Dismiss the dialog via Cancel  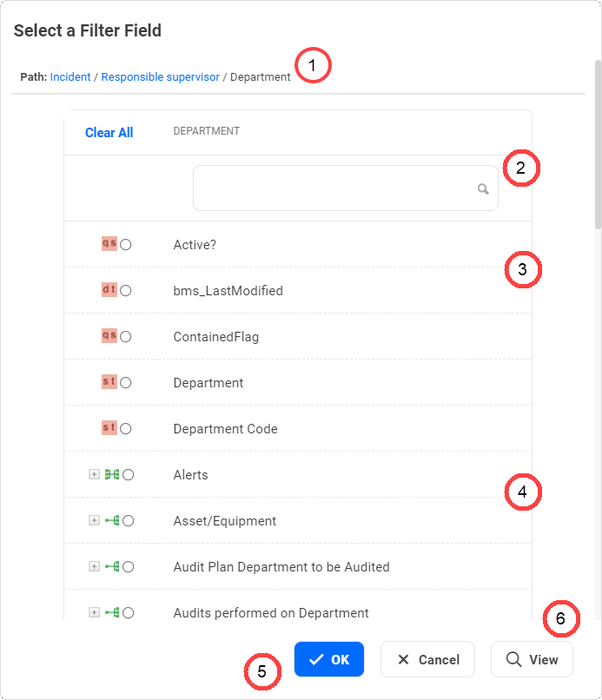(x=427, y=659)
